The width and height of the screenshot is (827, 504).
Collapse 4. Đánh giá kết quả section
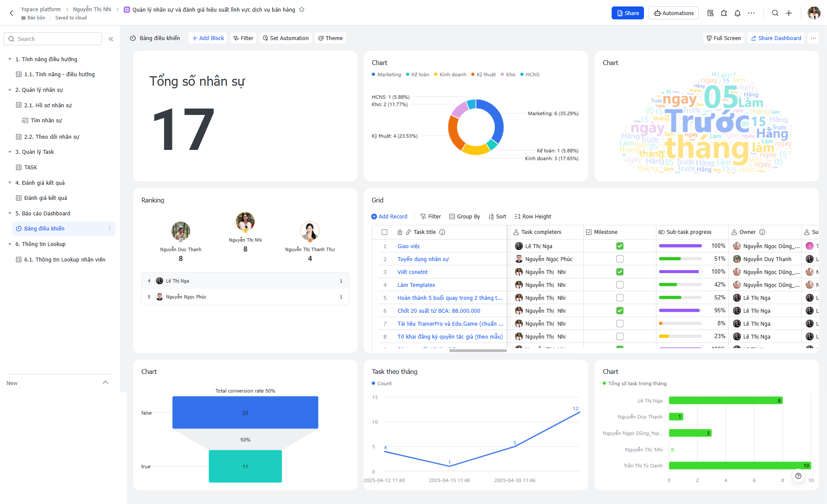coord(10,183)
